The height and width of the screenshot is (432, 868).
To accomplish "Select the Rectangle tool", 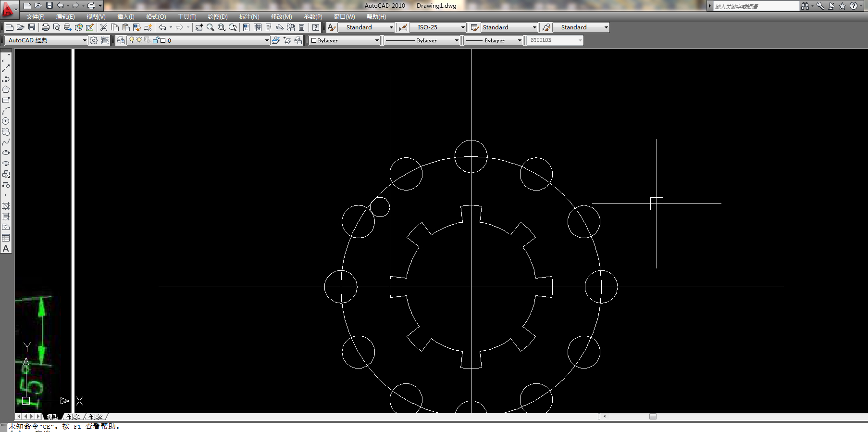I will point(6,100).
